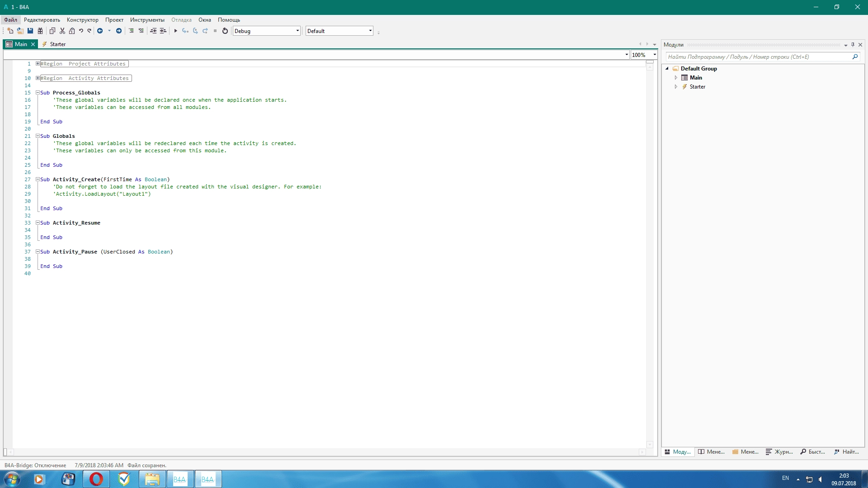
Task: Open the Файл menu
Action: coord(11,20)
